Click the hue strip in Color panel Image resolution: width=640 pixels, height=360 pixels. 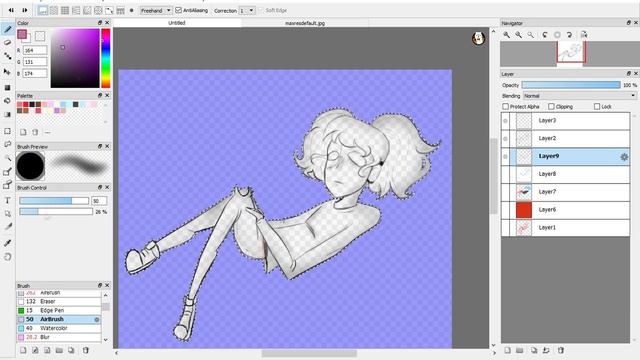106,58
